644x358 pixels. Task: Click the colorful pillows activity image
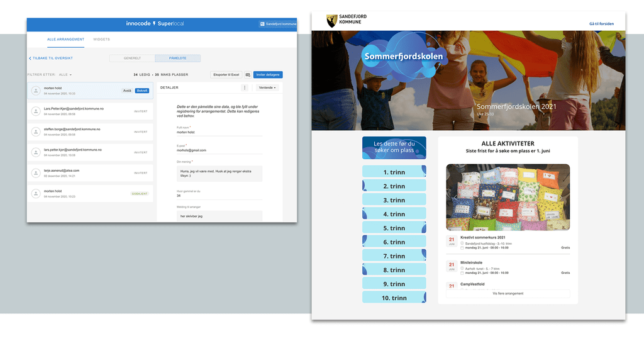508,198
